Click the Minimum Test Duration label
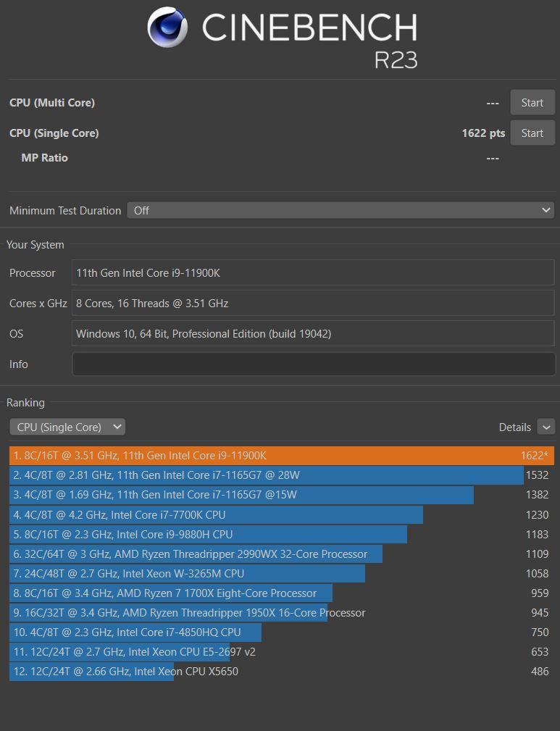This screenshot has width=560, height=731. click(x=65, y=211)
